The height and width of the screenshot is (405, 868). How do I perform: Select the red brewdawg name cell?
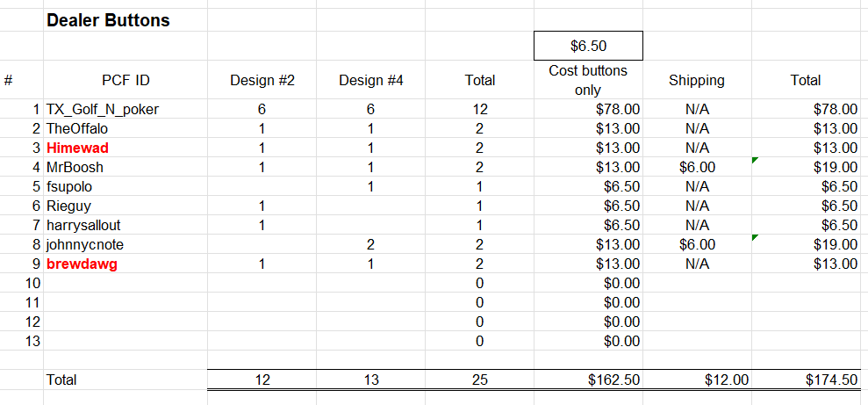click(82, 264)
